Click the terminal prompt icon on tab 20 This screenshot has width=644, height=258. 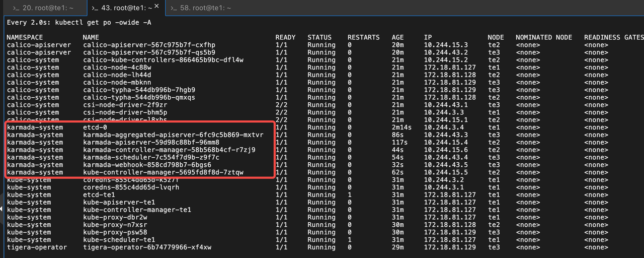pyautogui.click(x=16, y=9)
